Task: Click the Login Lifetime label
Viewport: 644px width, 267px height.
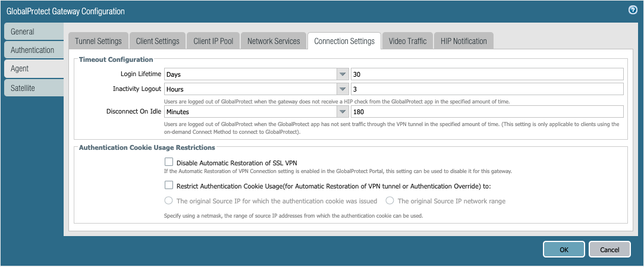Action: pyautogui.click(x=141, y=74)
